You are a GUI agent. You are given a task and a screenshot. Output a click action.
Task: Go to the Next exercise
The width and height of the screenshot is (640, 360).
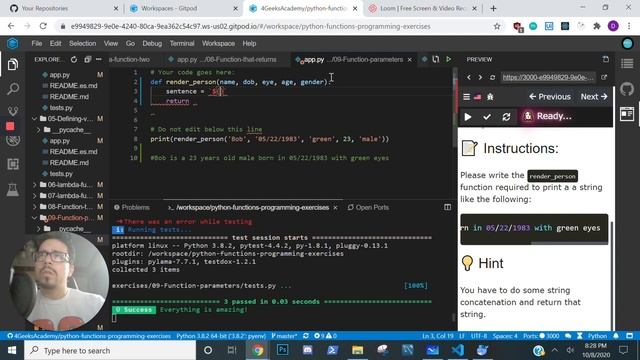pyautogui.click(x=594, y=97)
